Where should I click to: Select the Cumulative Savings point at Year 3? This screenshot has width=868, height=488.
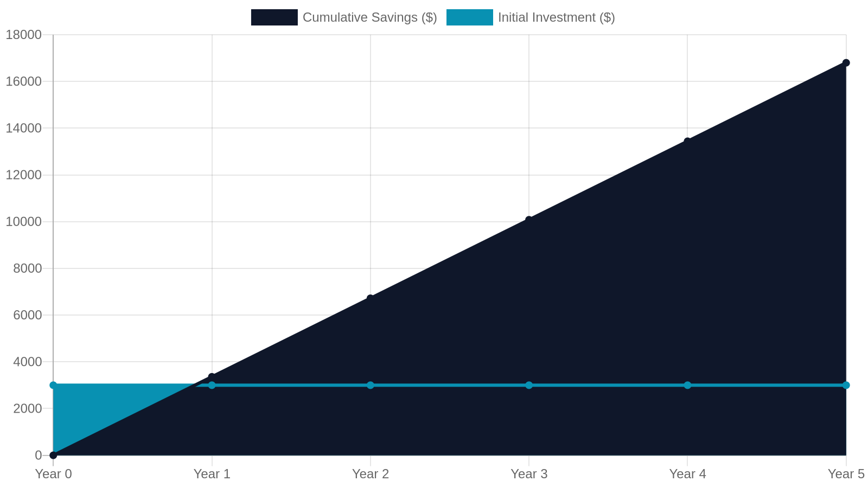(529, 220)
